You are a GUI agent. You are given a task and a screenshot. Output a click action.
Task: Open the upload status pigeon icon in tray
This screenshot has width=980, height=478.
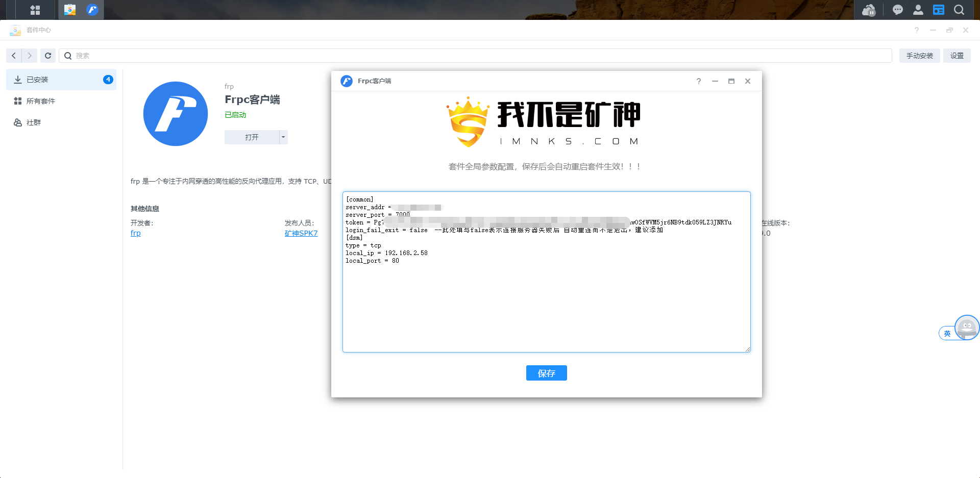pyautogui.click(x=869, y=10)
